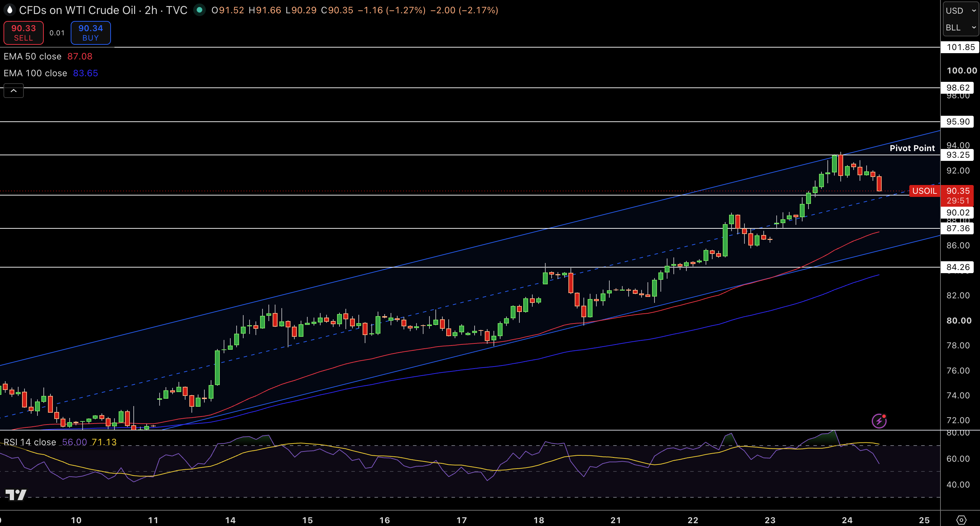Click the EMA 100 value 83.65
Image resolution: width=980 pixels, height=526 pixels.
pos(86,73)
